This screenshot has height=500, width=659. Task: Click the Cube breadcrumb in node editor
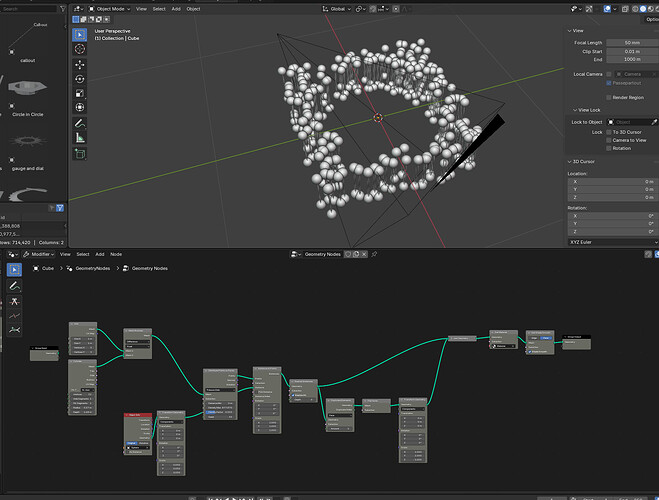(x=44, y=268)
